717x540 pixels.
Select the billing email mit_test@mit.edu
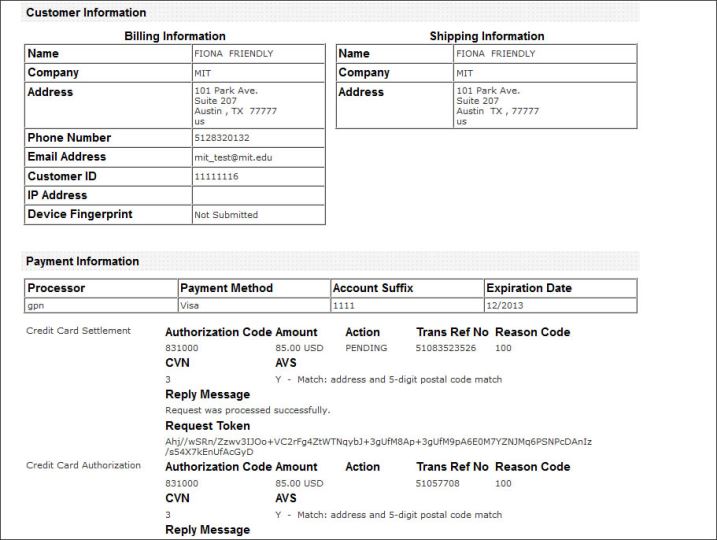point(232,158)
